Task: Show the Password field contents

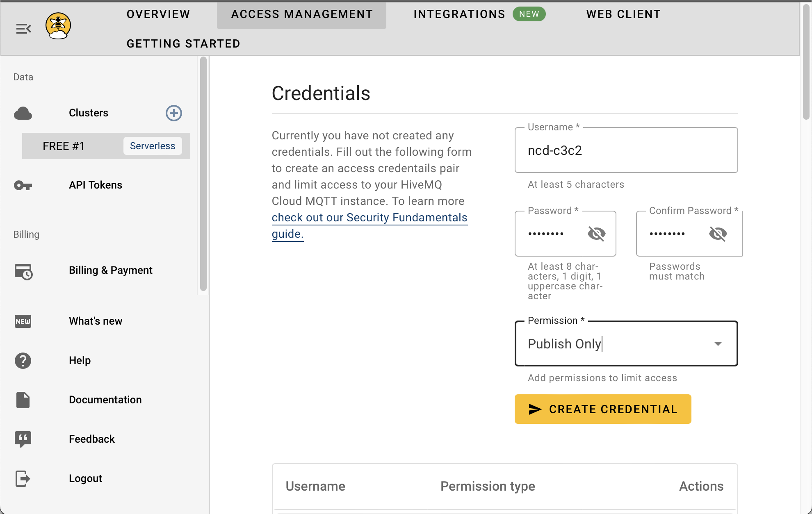Action: tap(596, 234)
